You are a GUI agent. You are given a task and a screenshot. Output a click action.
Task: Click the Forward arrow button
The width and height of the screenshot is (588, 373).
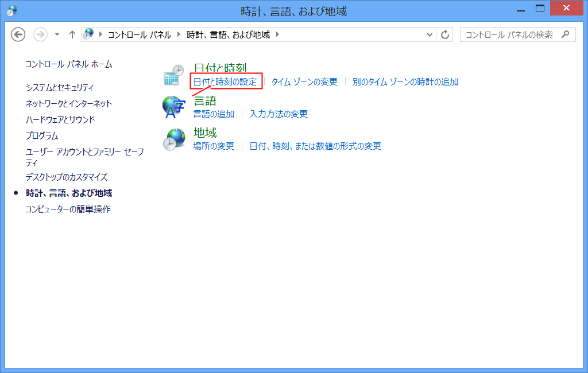(x=40, y=34)
